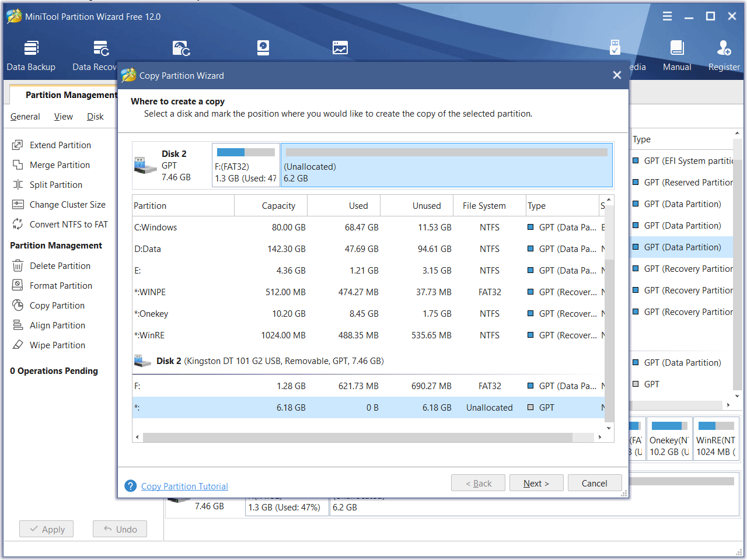Select the D:Data partition row
The image size is (747, 560).
click(x=368, y=249)
